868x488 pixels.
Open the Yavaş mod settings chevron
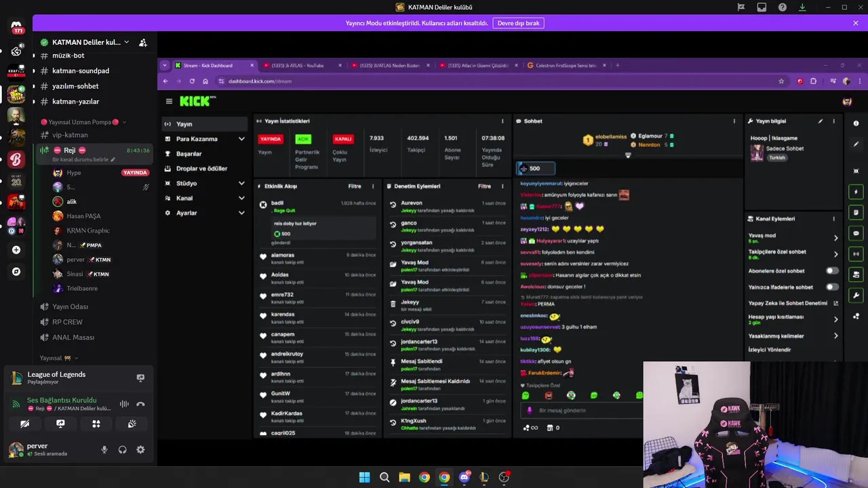pos(835,238)
